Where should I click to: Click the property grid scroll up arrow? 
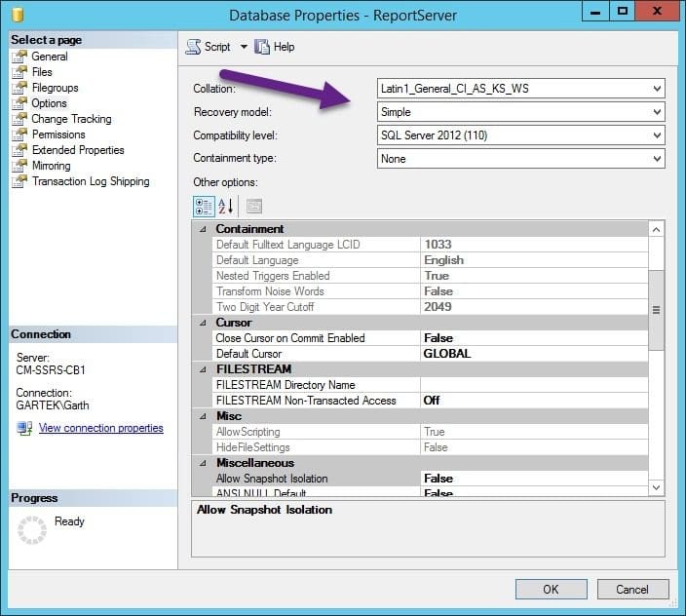point(656,230)
